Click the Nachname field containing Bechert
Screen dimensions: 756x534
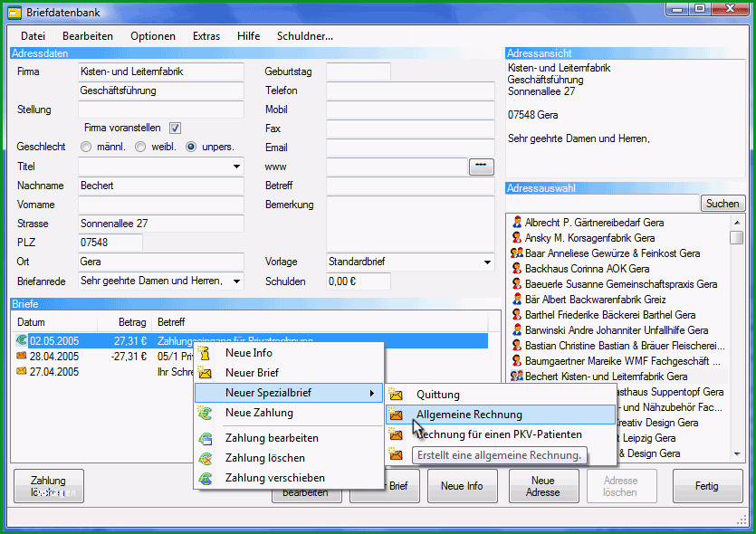coord(161,186)
